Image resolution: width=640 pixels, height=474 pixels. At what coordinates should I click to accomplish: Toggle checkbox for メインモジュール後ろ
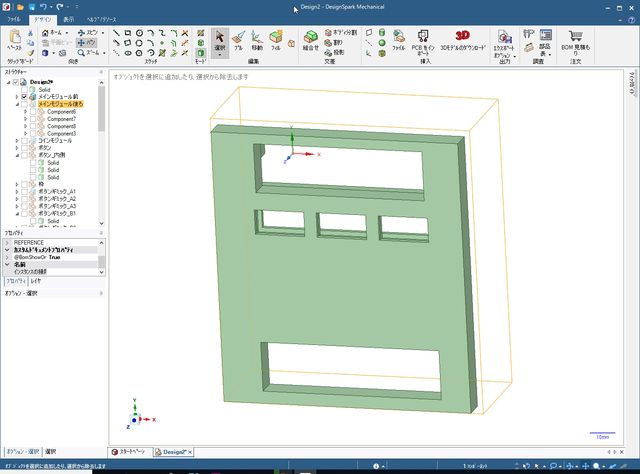pyautogui.click(x=24, y=104)
